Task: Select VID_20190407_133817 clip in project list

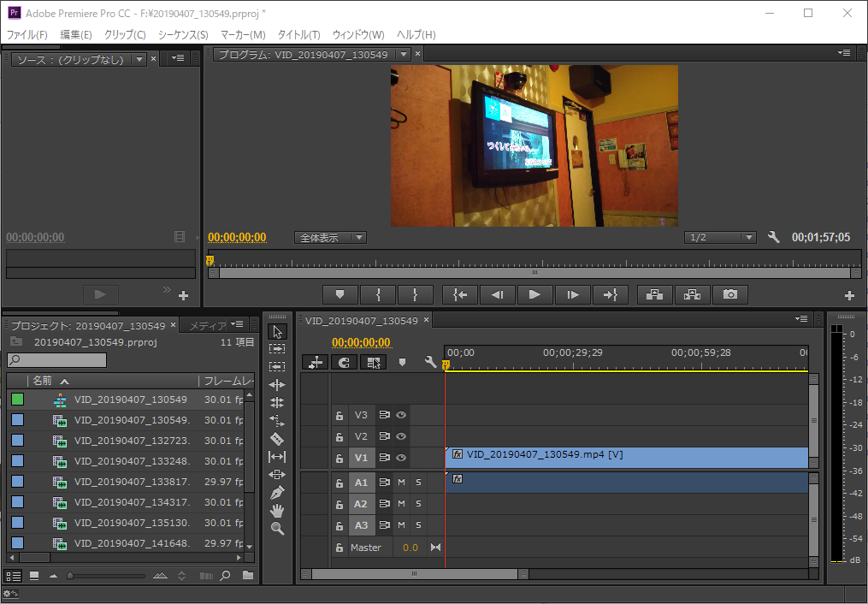Action: click(132, 482)
